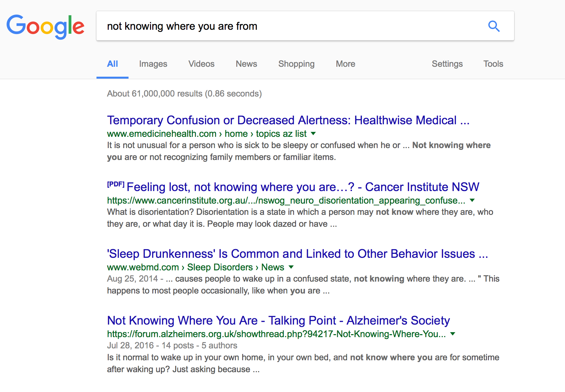Expand the emedicinehealth.com result dropdown arrow
Viewport: 565px width, 392px height.
tap(313, 134)
